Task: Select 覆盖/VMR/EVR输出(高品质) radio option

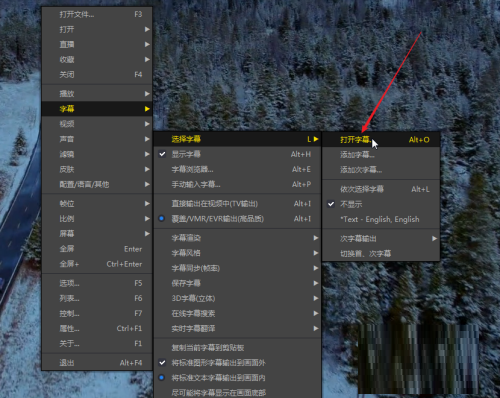Action: coord(237,219)
